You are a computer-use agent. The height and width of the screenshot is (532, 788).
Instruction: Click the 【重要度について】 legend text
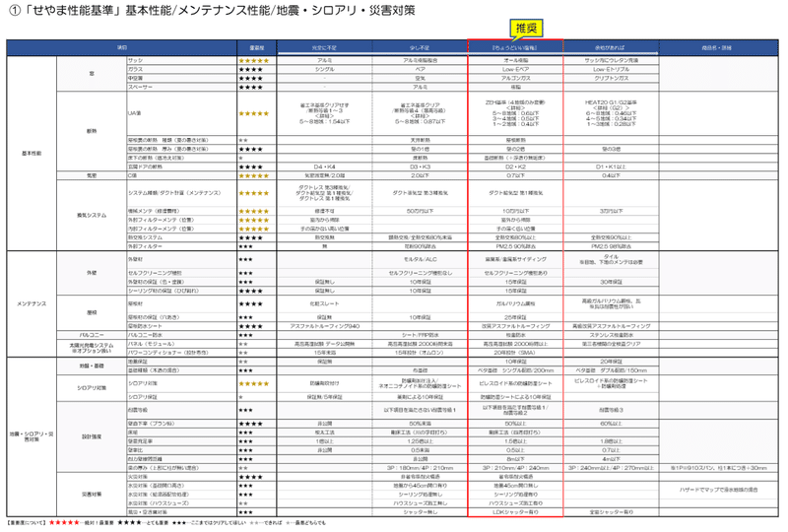[x=27, y=523]
